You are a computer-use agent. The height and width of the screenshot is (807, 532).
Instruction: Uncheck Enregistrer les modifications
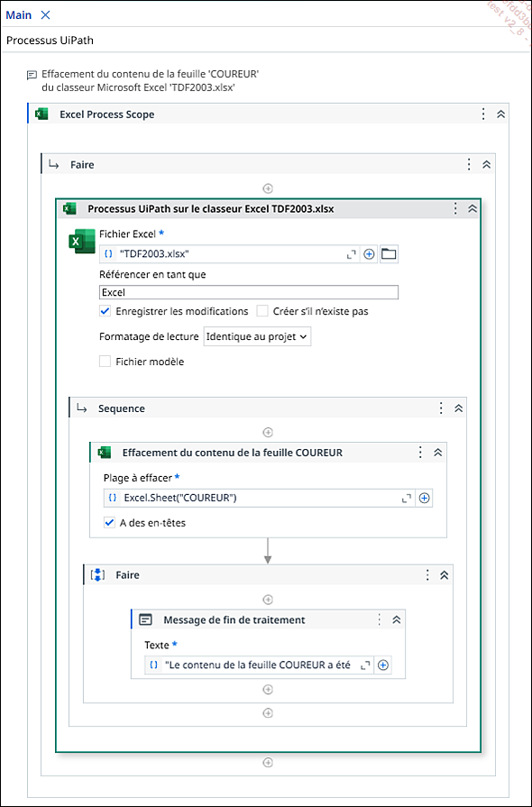click(105, 311)
